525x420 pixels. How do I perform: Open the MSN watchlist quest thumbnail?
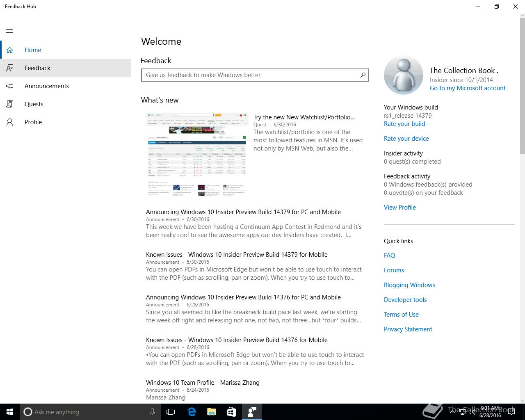[197, 155]
